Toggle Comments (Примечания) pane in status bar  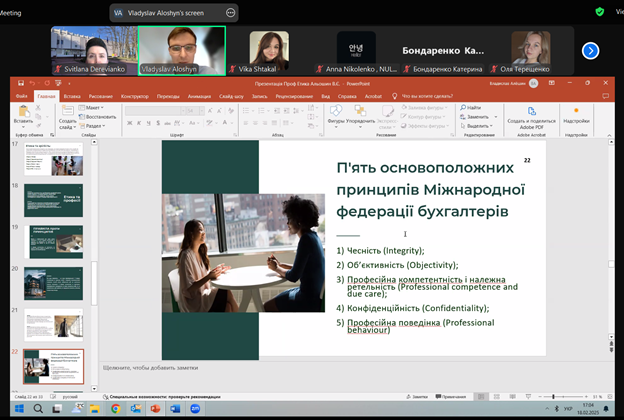pos(452,397)
